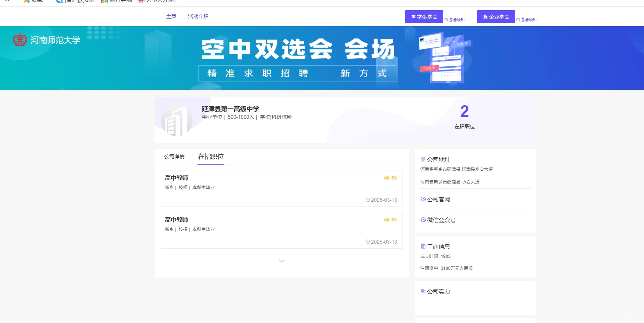This screenshot has height=323, width=644.
Task: Select address 河南省新乡市延津县 延津县永安大道
Action: click(x=456, y=169)
